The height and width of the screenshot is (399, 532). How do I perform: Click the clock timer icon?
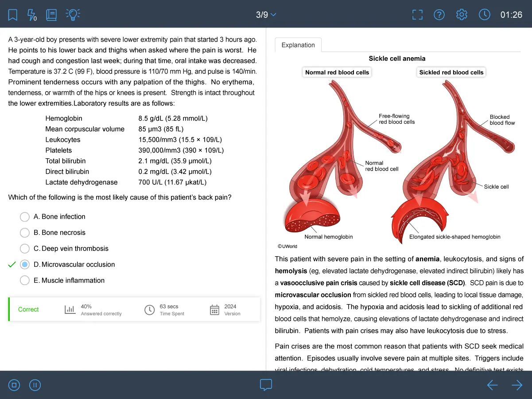(485, 15)
